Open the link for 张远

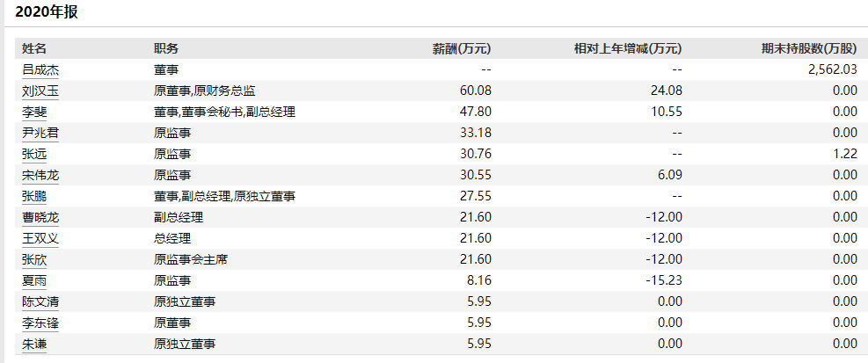(x=34, y=154)
